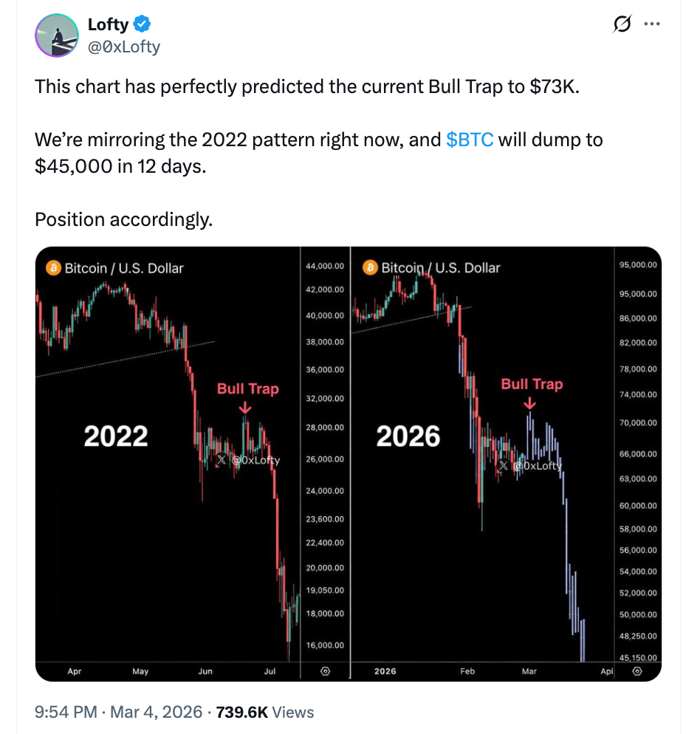Click Bitcoin logo in the 2026 chart
700x734 pixels.
point(370,267)
